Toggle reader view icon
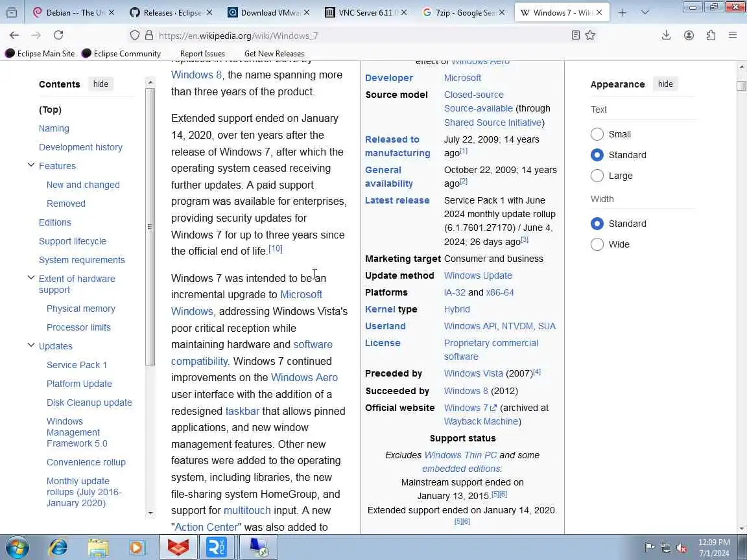 tap(576, 35)
